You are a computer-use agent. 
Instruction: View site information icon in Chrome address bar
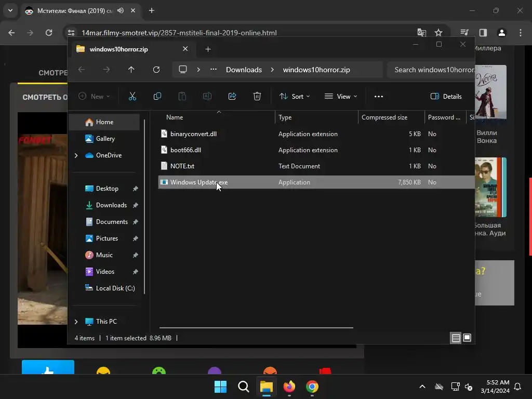click(71, 33)
